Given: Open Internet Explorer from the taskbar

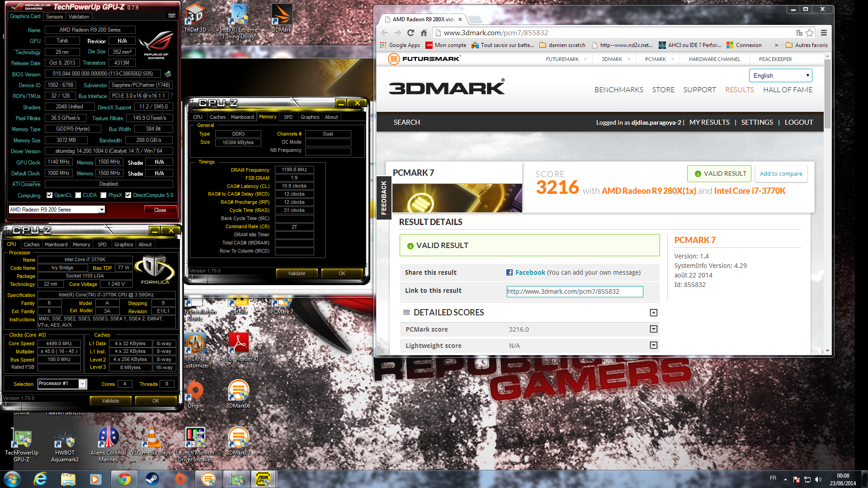Looking at the screenshot, I should tap(40, 479).
